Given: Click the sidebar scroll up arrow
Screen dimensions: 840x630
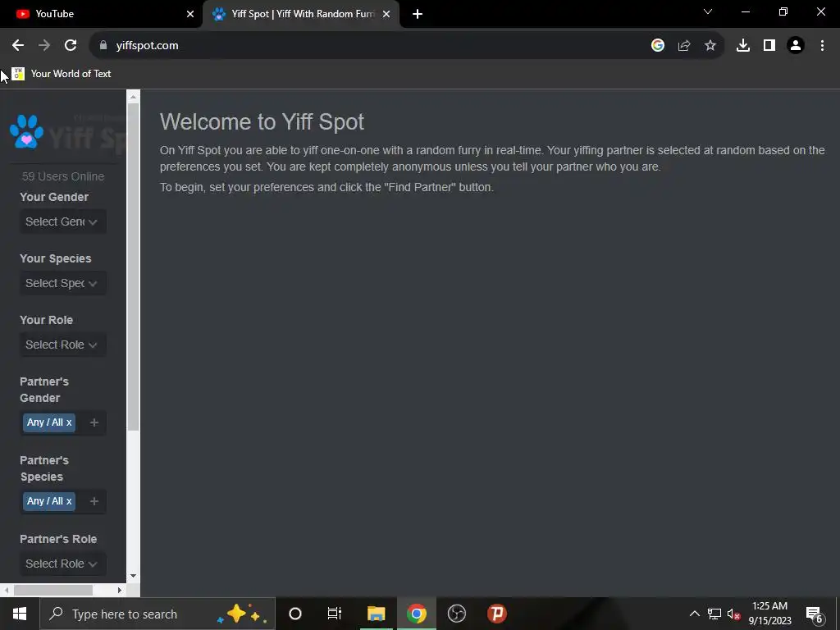Looking at the screenshot, I should [134, 97].
